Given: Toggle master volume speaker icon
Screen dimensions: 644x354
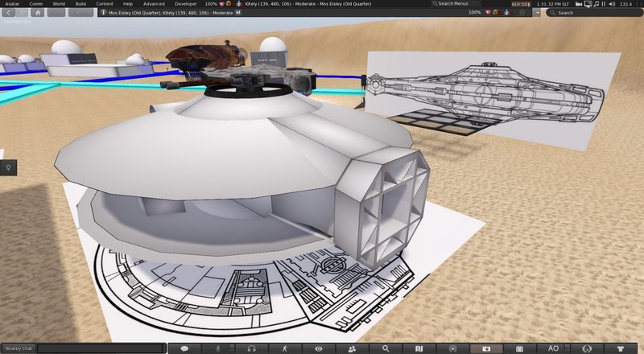Looking at the screenshot, I should click(612, 4).
